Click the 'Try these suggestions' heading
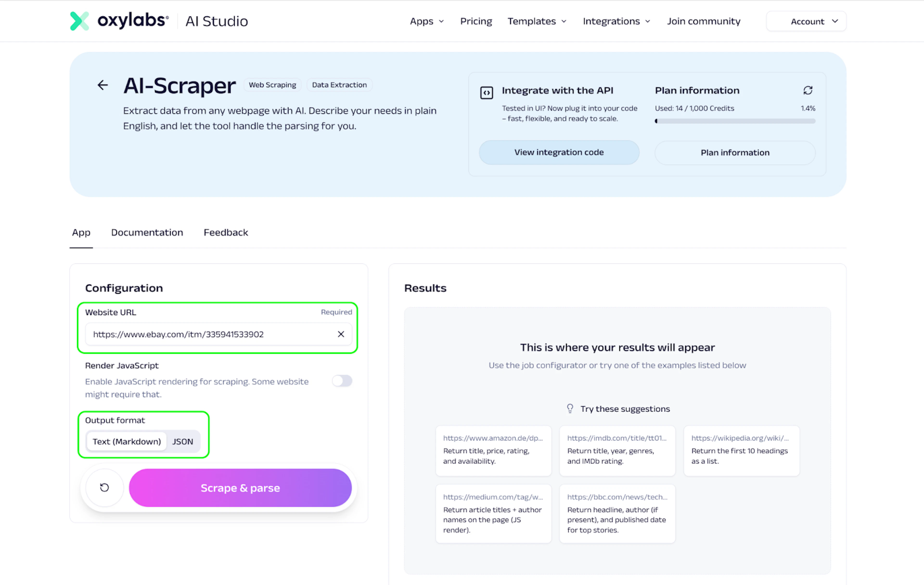The width and height of the screenshot is (924, 585). (x=625, y=409)
